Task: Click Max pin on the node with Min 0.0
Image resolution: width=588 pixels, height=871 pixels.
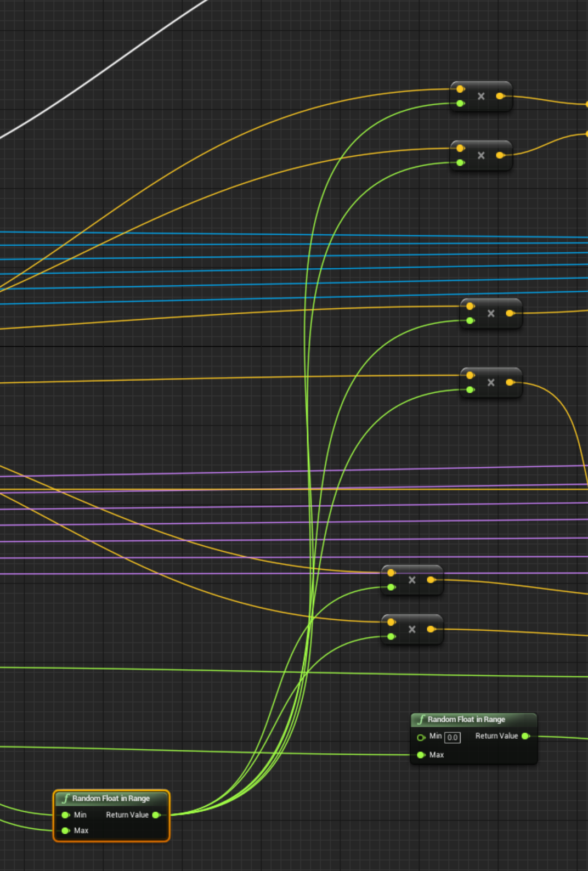Action: pyautogui.click(x=421, y=755)
